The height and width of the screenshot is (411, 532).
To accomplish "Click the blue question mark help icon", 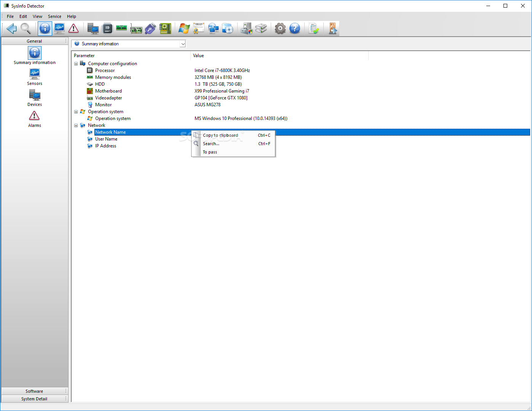I will click(295, 29).
